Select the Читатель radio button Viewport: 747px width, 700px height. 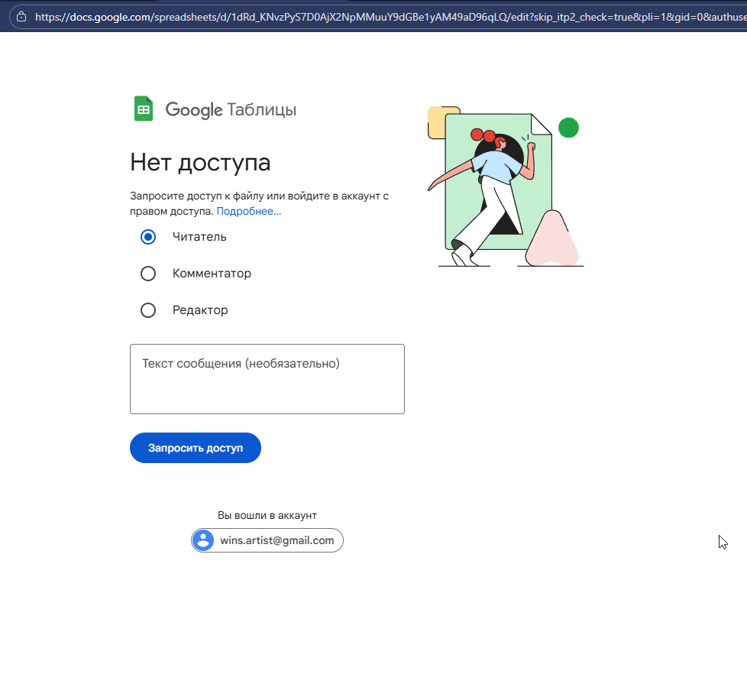click(148, 237)
